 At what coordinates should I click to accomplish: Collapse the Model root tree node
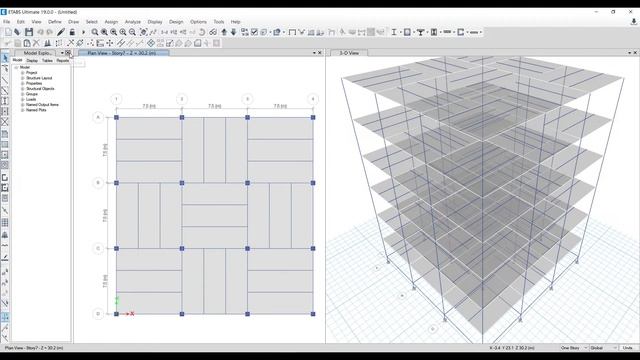(x=17, y=67)
